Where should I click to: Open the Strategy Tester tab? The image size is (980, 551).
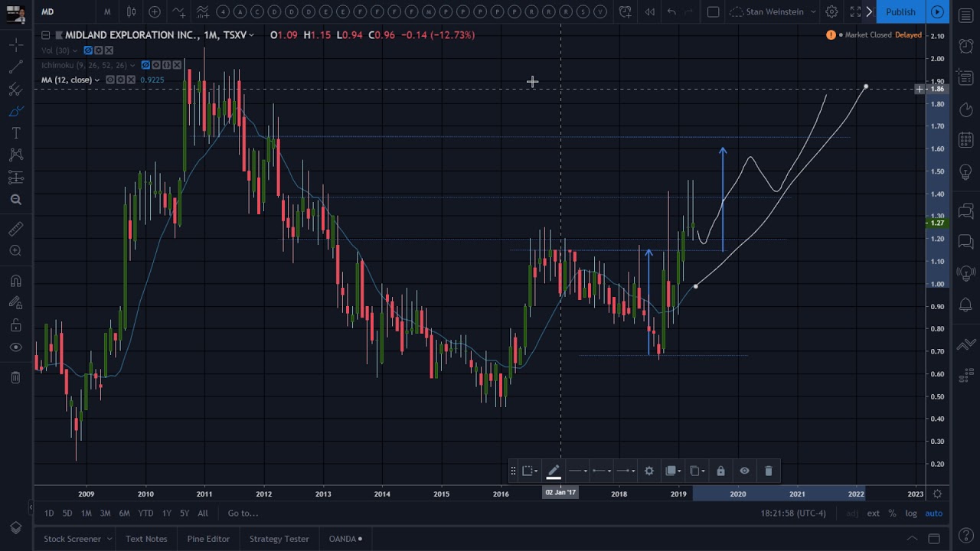[279, 539]
